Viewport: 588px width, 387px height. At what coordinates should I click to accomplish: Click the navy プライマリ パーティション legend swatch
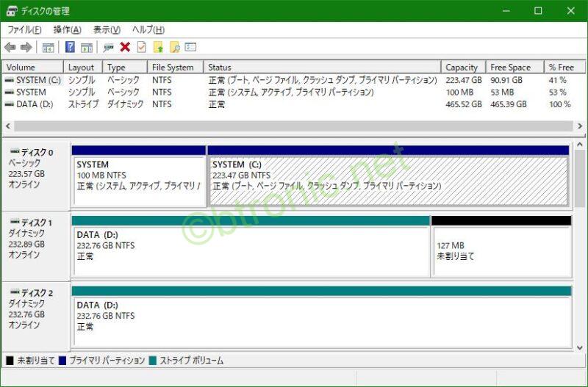(x=62, y=361)
